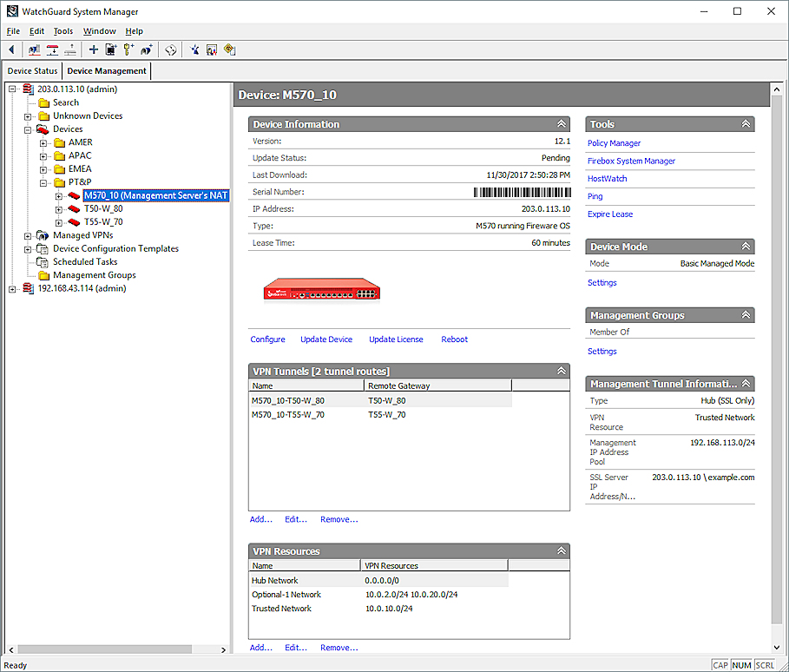Collapse the Device Information panel chevron
Viewport: 789px width, 672px height.
coord(562,124)
